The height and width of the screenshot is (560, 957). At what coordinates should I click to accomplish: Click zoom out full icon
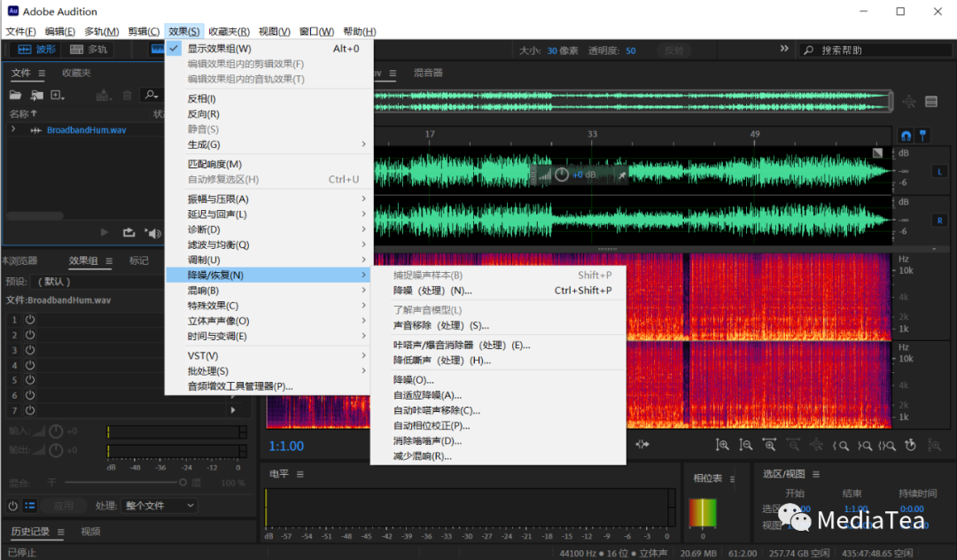click(816, 446)
